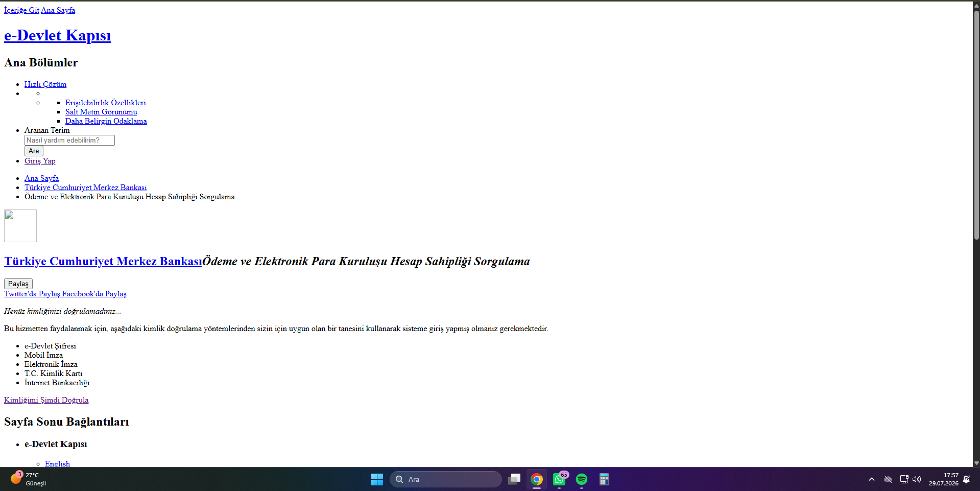
Task: Focus the Nasıl yardım edebilirim search field
Action: [69, 140]
